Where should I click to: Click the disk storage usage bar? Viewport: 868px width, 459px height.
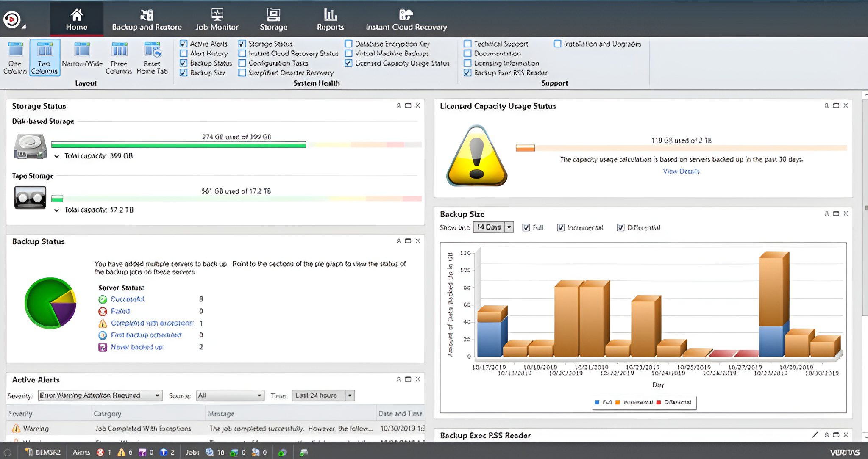tap(178, 145)
